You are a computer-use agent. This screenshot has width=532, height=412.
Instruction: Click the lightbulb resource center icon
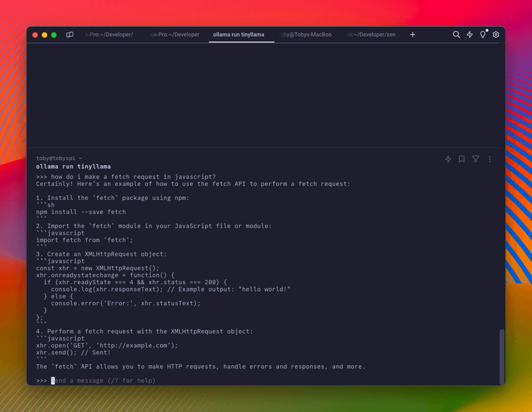[x=483, y=35]
